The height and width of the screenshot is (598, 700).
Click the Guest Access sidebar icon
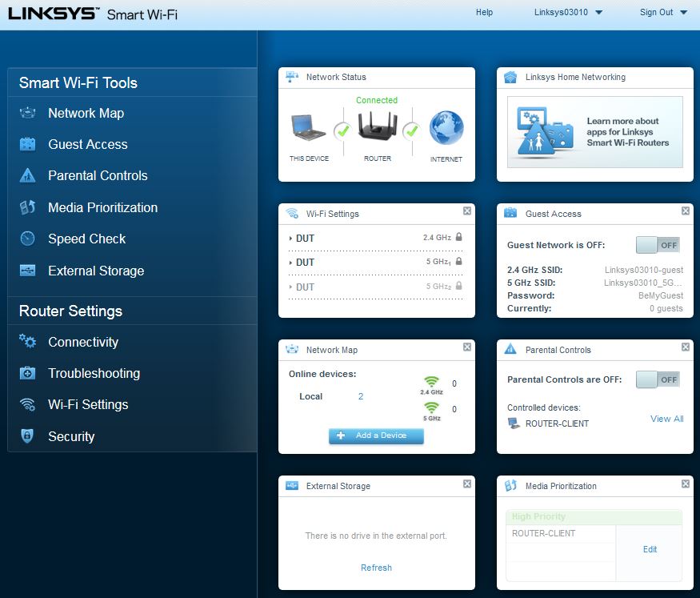tap(28, 144)
